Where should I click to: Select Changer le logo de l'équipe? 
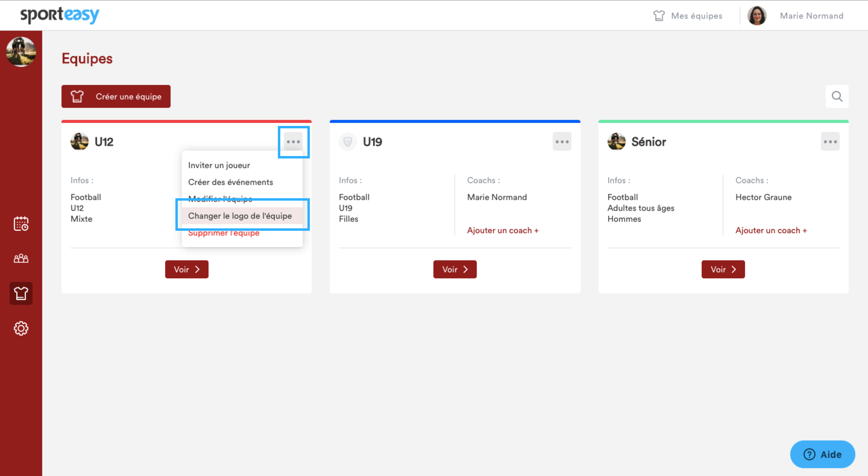pyautogui.click(x=240, y=216)
